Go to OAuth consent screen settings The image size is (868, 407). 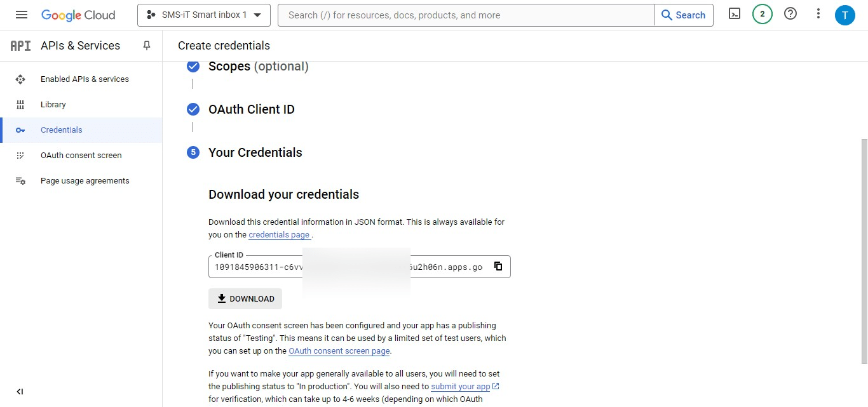81,155
